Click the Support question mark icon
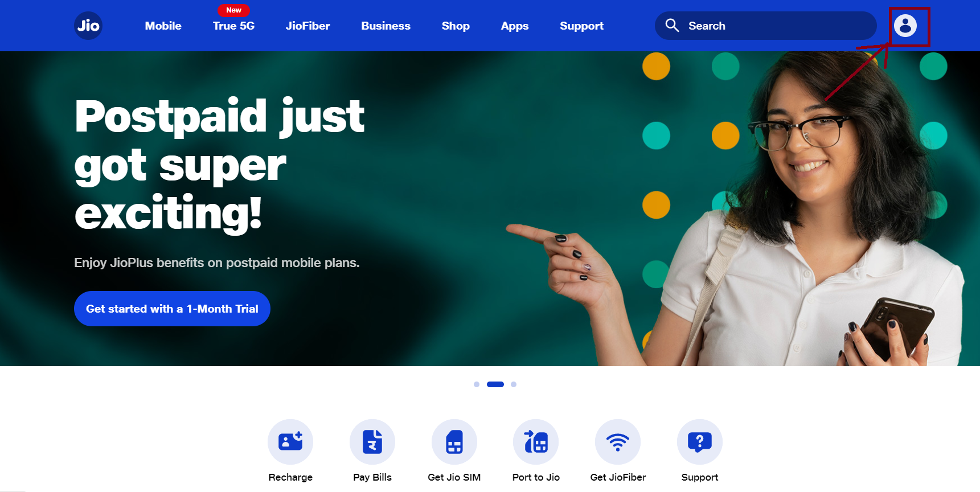The width and height of the screenshot is (980, 492). pos(700,442)
